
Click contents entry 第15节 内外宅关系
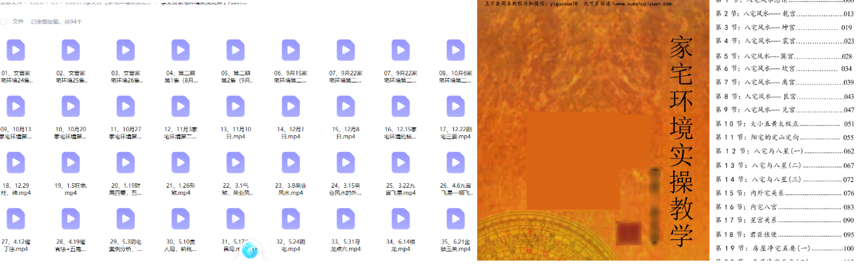[x=785, y=193]
